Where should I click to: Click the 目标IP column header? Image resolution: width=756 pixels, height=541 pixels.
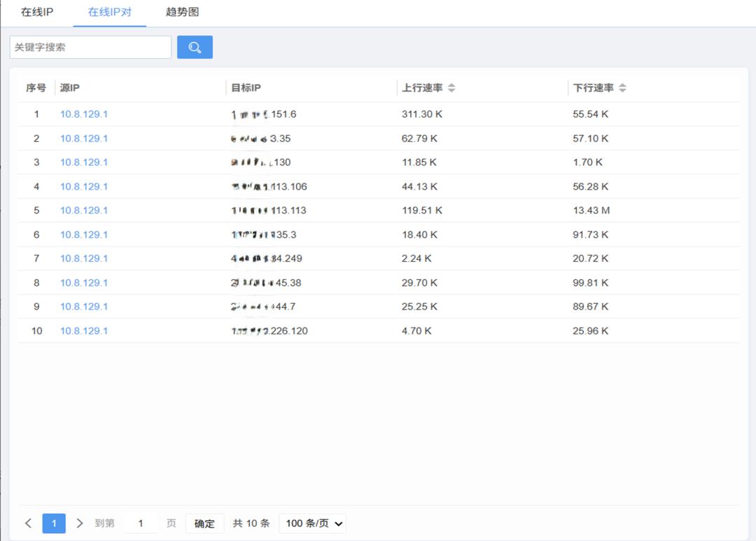pos(246,87)
